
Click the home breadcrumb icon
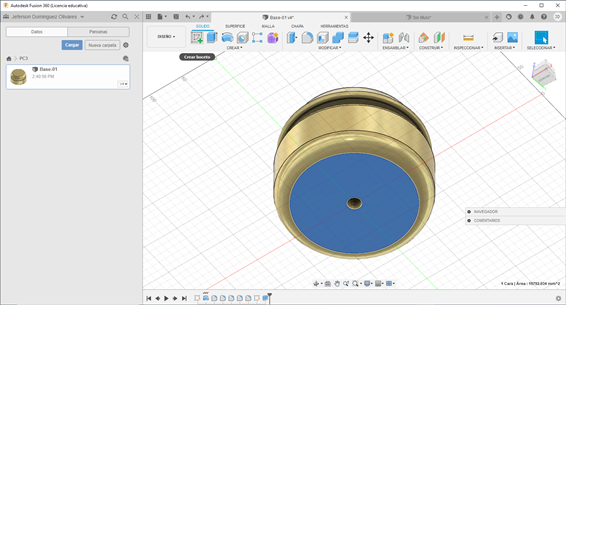coord(9,58)
